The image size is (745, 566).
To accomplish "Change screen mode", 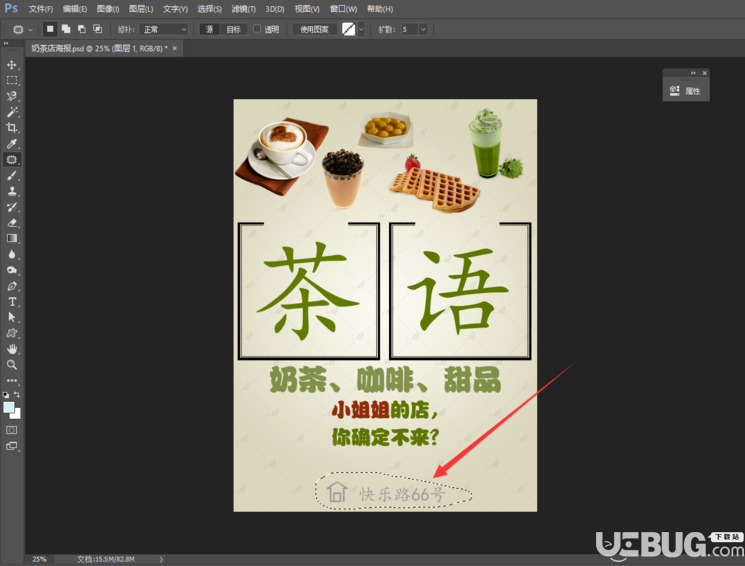I will pos(12,446).
